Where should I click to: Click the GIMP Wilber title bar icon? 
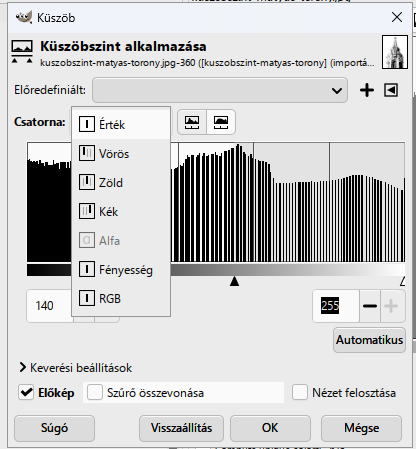24,17
